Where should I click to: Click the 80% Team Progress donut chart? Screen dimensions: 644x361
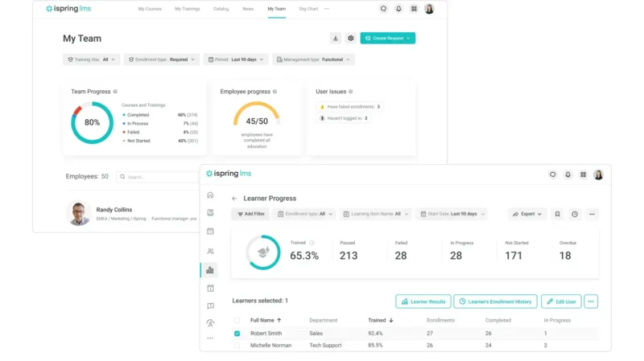(92, 123)
